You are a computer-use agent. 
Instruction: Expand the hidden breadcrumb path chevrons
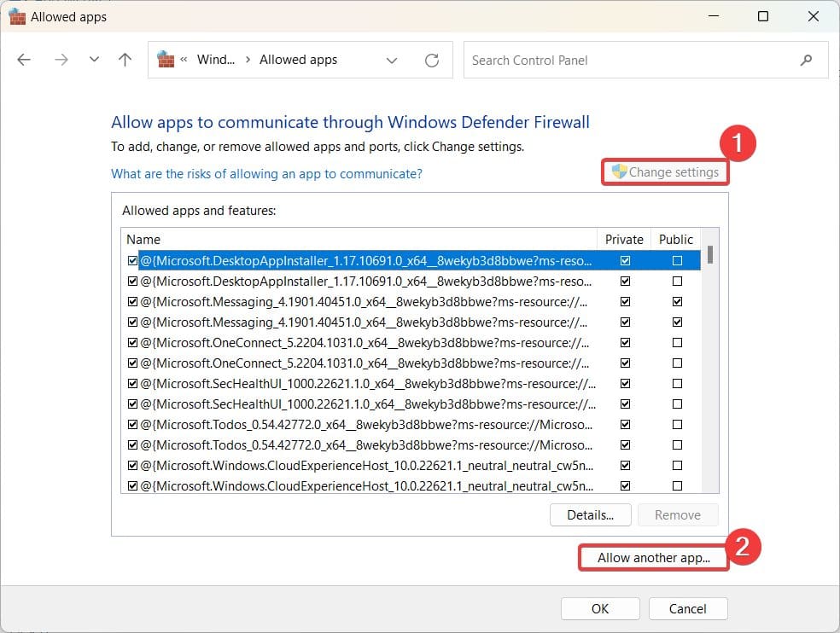(x=184, y=60)
